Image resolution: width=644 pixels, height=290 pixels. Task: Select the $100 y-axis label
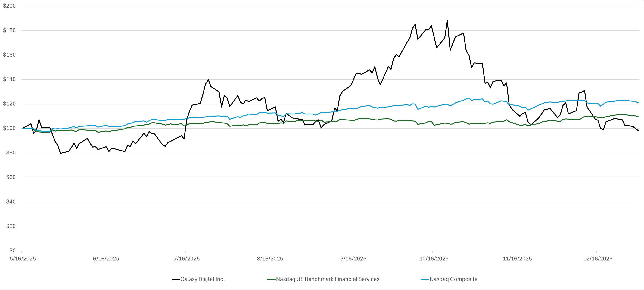(x=9, y=128)
